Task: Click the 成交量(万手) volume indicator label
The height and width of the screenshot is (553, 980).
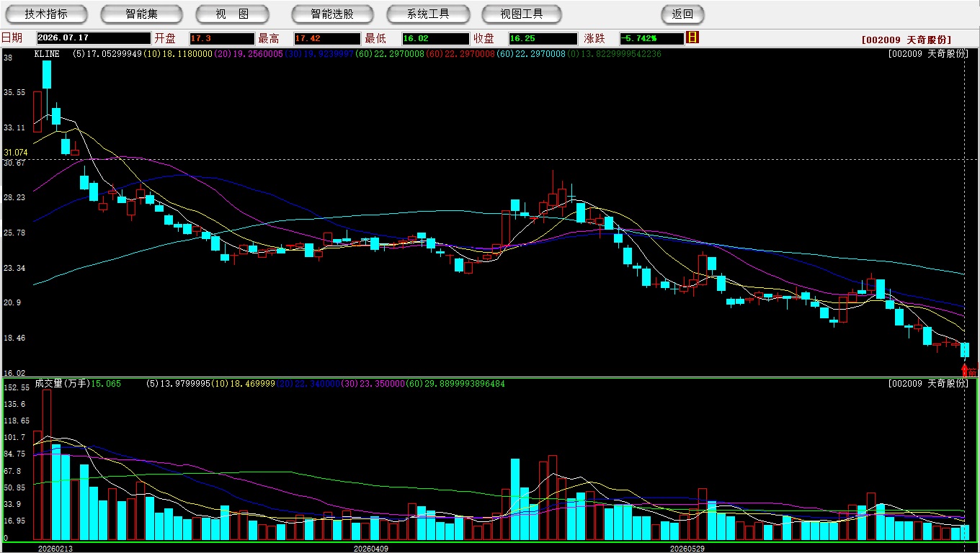Action: point(61,384)
